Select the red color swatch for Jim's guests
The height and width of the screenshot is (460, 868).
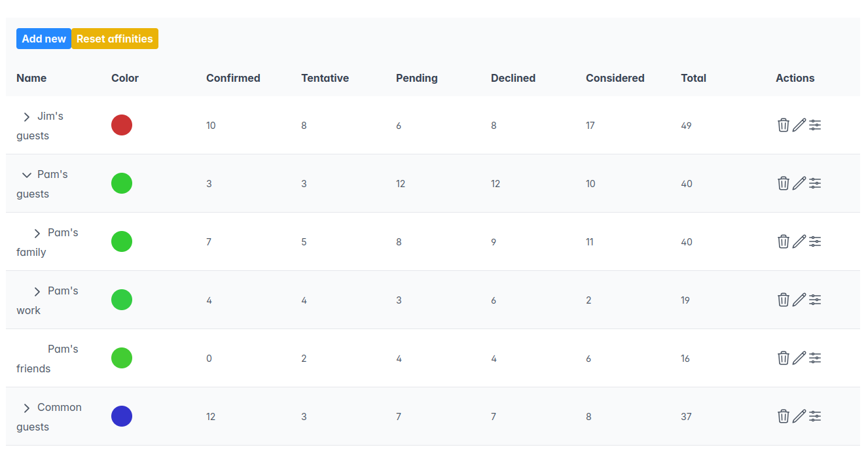click(x=122, y=124)
